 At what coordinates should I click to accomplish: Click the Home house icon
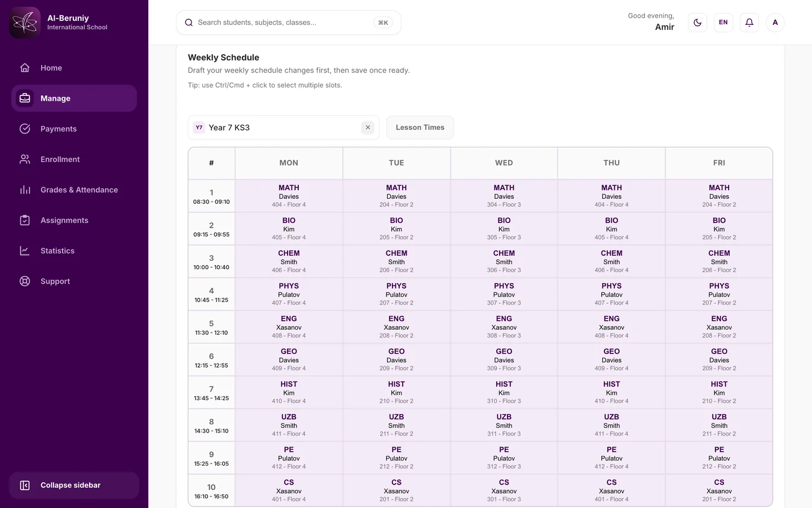pos(25,68)
